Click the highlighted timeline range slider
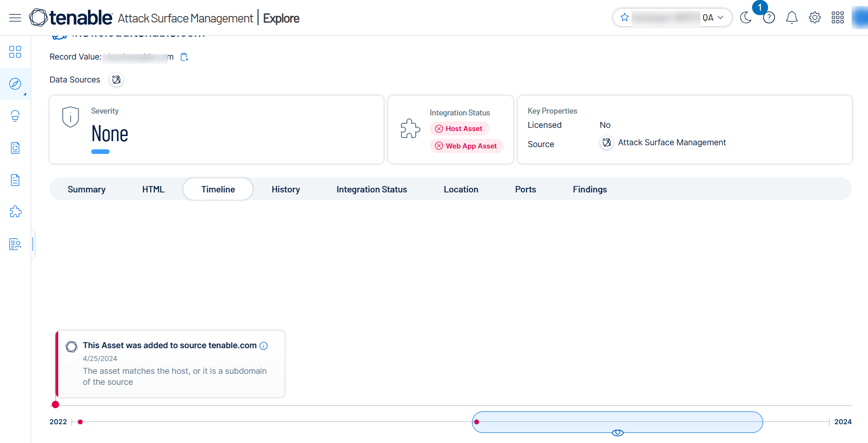This screenshot has width=868, height=443. point(617,422)
